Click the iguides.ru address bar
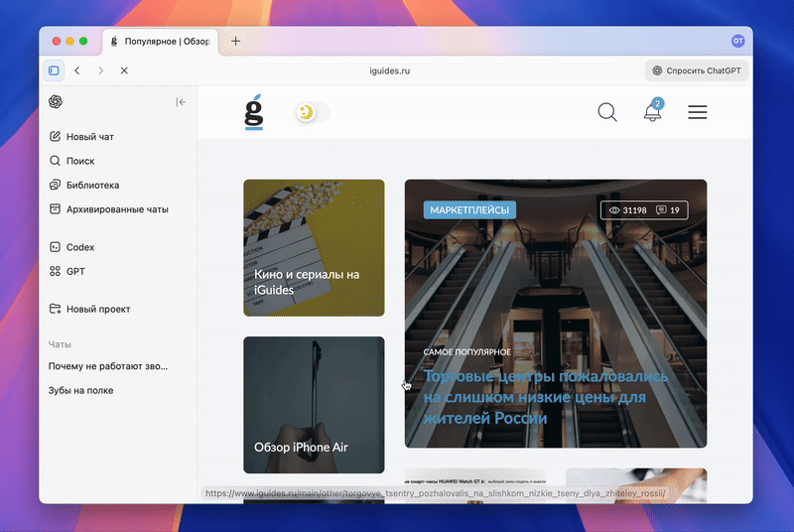 (389, 70)
